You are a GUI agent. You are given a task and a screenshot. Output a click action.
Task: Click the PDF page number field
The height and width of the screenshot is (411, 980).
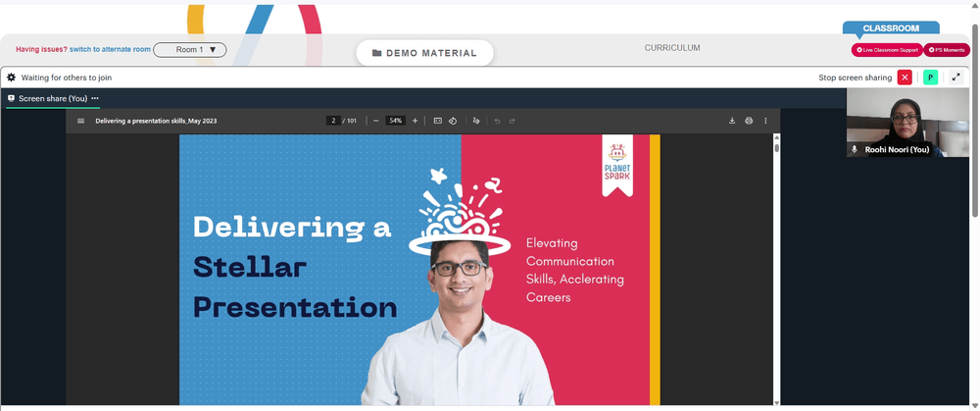click(334, 121)
